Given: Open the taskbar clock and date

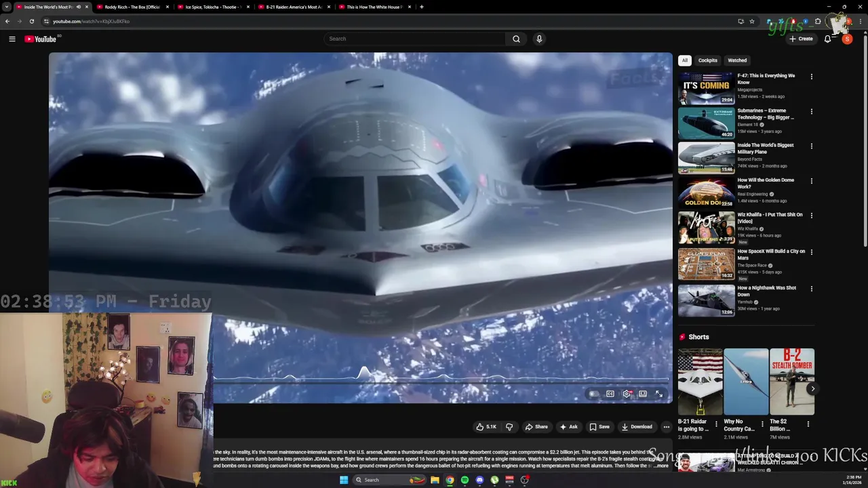Looking at the screenshot, I should click(x=853, y=480).
